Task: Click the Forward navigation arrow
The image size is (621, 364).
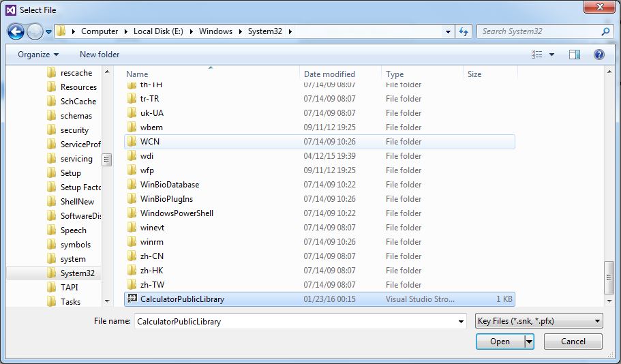Action: [35, 31]
